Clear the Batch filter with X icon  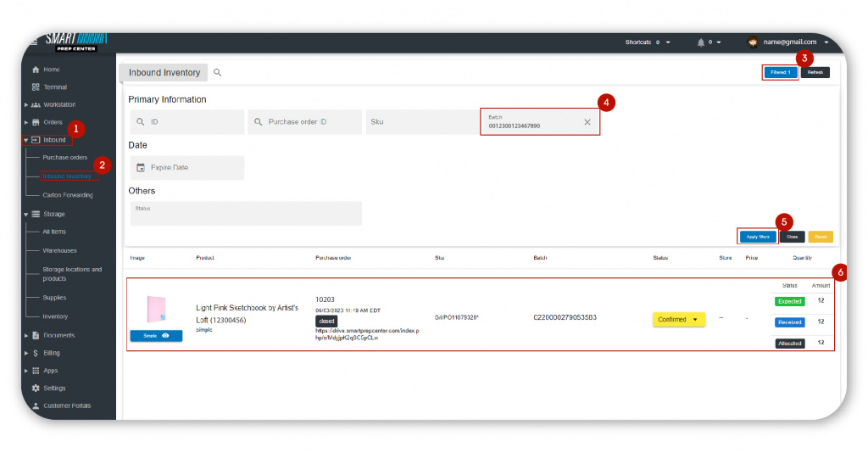coord(587,122)
